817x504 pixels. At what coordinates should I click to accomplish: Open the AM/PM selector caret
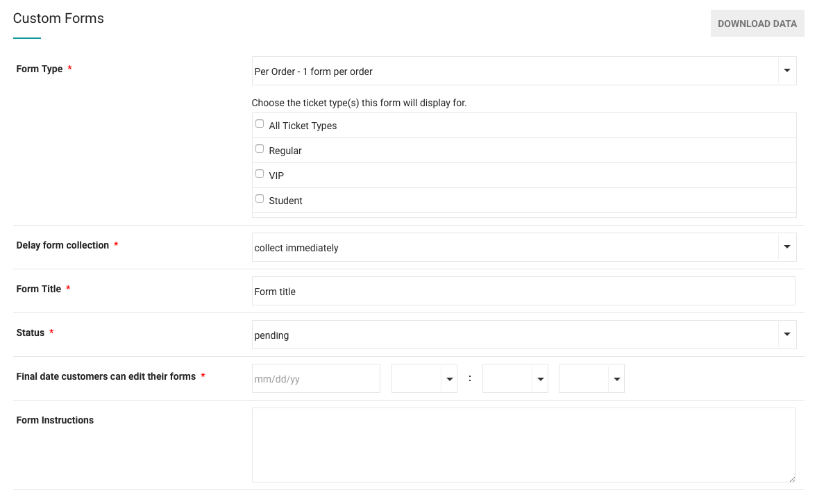tap(616, 378)
